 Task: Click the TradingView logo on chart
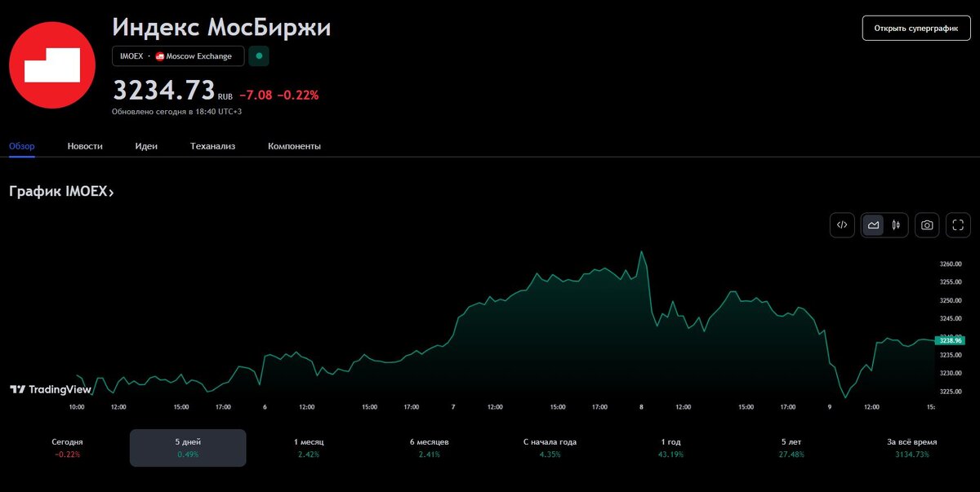pyautogui.click(x=50, y=389)
